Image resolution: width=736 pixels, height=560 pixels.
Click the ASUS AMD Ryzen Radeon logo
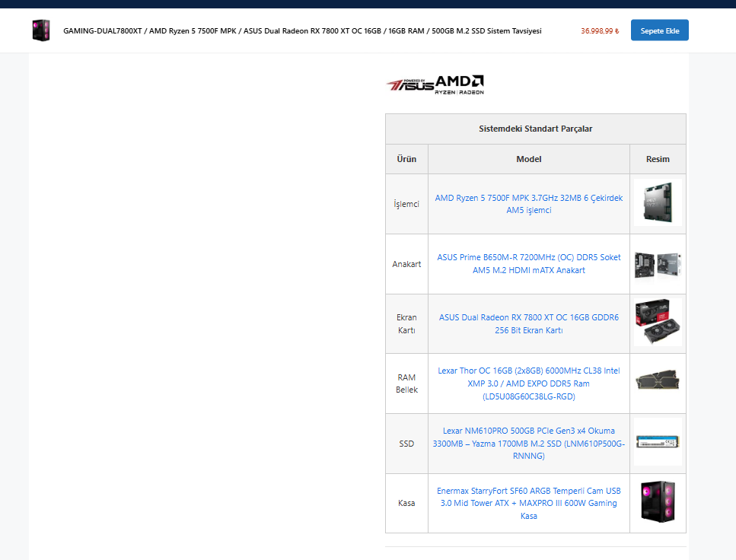[435, 85]
